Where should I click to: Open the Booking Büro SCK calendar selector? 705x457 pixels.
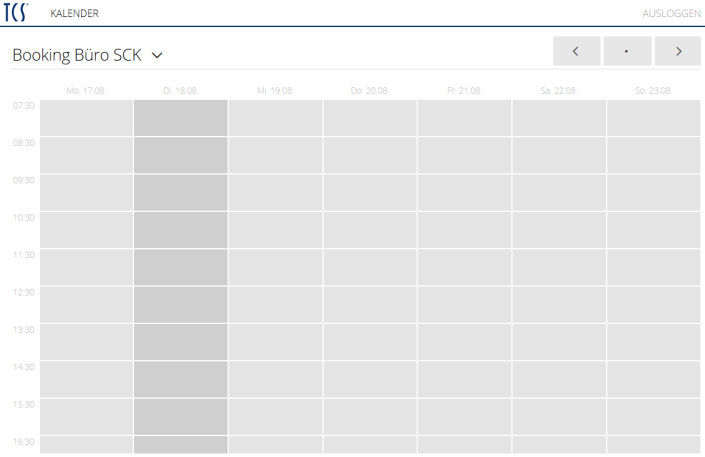click(77, 55)
